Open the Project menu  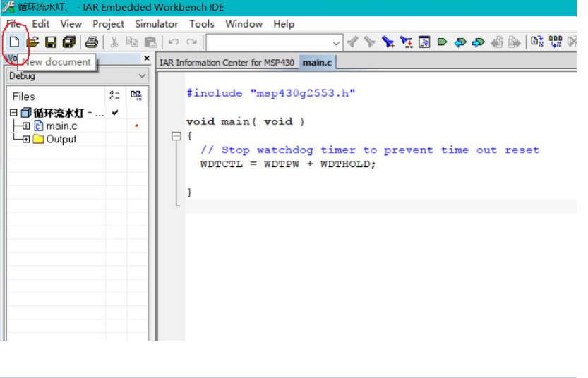(x=109, y=24)
